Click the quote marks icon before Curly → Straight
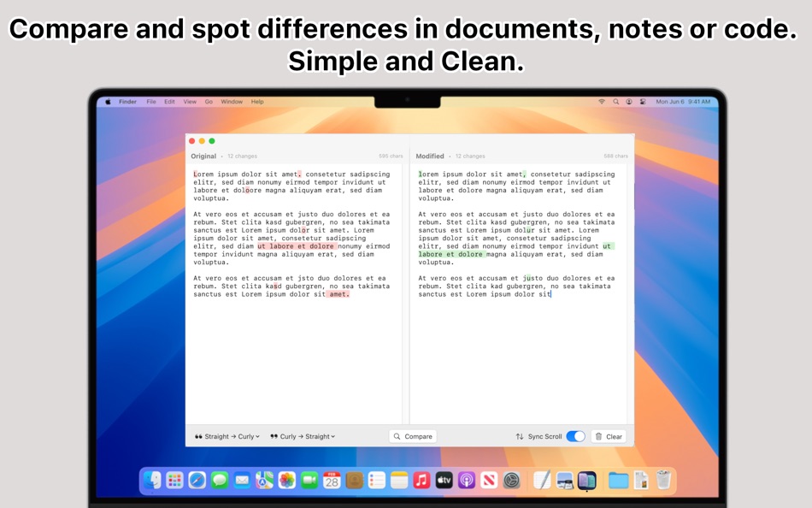The width and height of the screenshot is (812, 508). click(x=274, y=436)
